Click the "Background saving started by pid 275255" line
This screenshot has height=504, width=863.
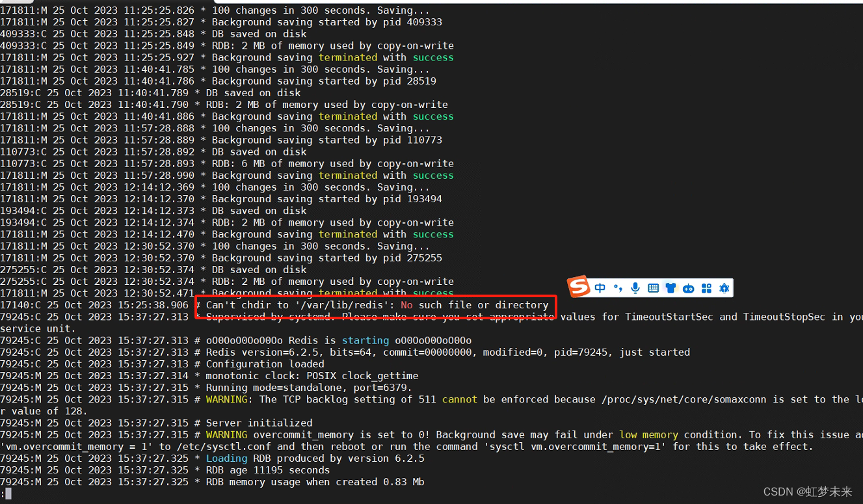(x=221, y=258)
